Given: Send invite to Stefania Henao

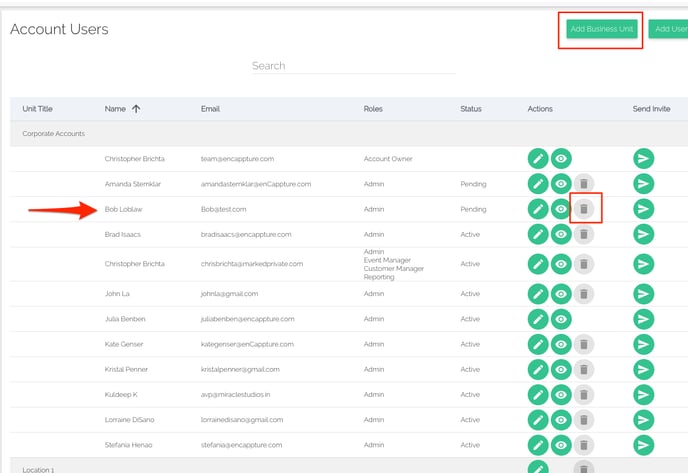Looking at the screenshot, I should (x=644, y=445).
